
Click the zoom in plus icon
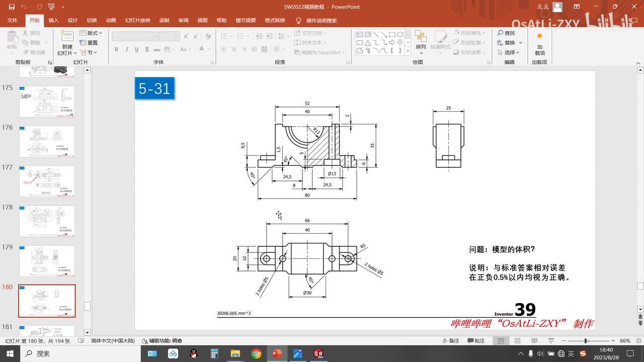coord(612,341)
